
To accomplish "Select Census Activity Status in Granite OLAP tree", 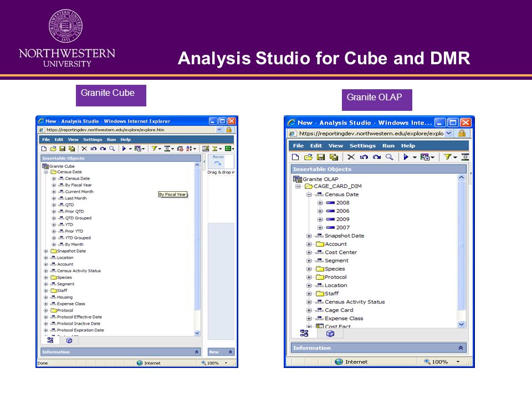I will (355, 302).
